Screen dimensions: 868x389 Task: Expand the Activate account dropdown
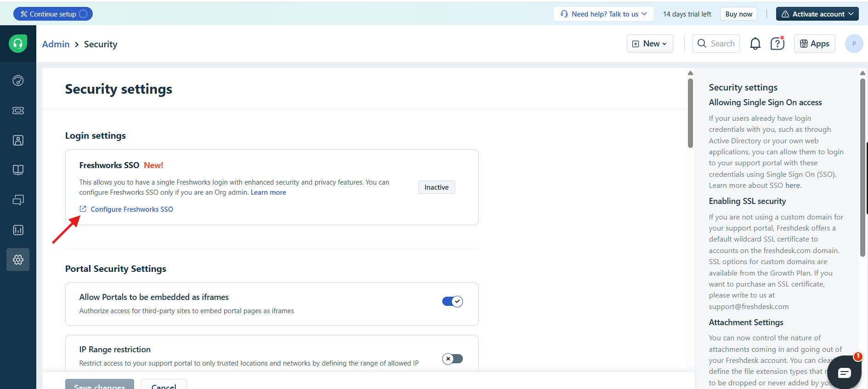[817, 14]
